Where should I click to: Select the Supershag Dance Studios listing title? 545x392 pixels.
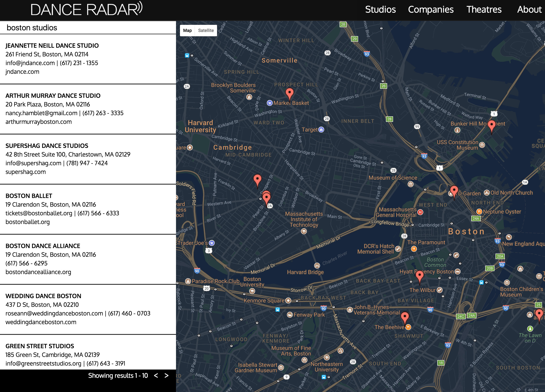tap(47, 146)
